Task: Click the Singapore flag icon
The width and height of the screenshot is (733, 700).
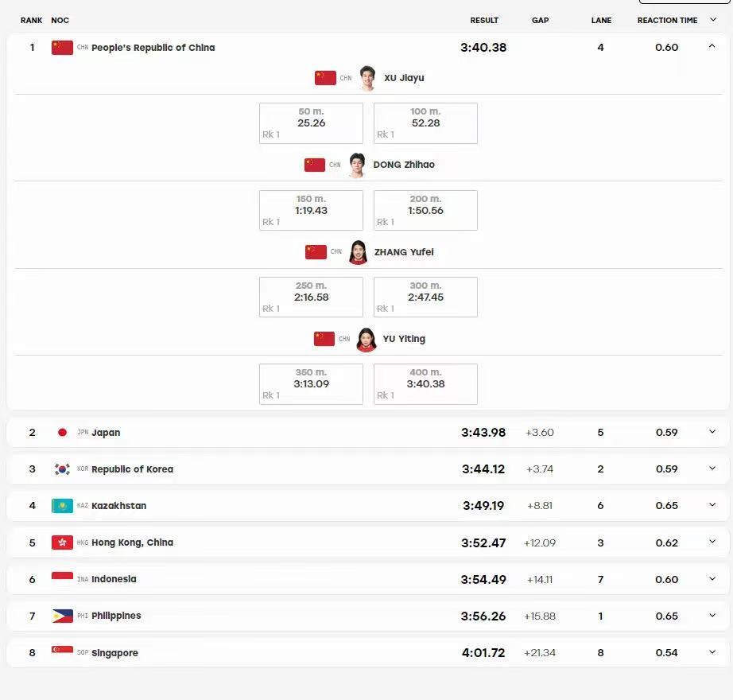Action: tap(62, 652)
